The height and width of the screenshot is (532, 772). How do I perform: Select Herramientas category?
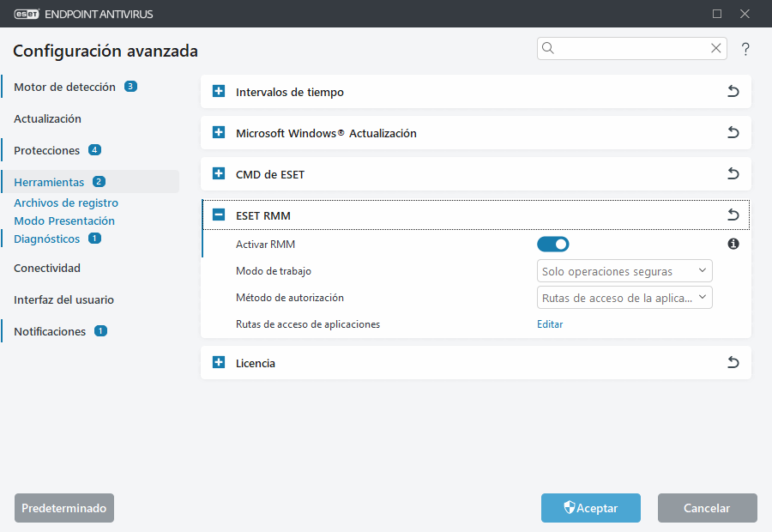pos(49,182)
